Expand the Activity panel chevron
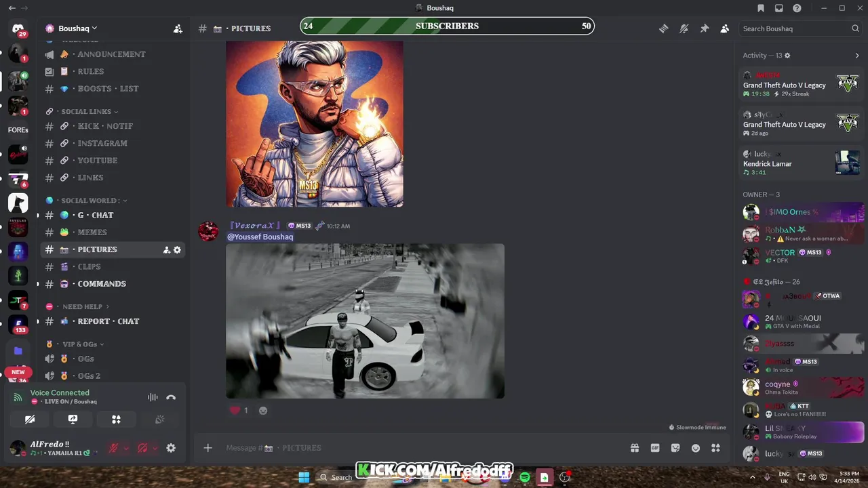The height and width of the screenshot is (488, 868). [x=857, y=56]
